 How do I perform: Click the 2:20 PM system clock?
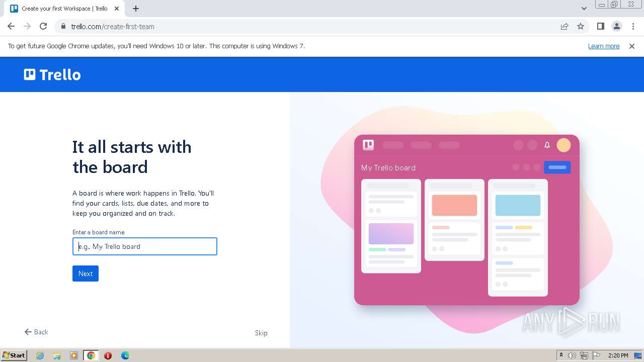[x=618, y=355]
